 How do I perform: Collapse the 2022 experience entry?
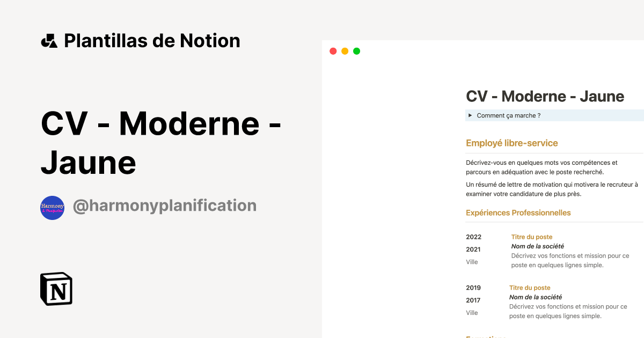473,237
